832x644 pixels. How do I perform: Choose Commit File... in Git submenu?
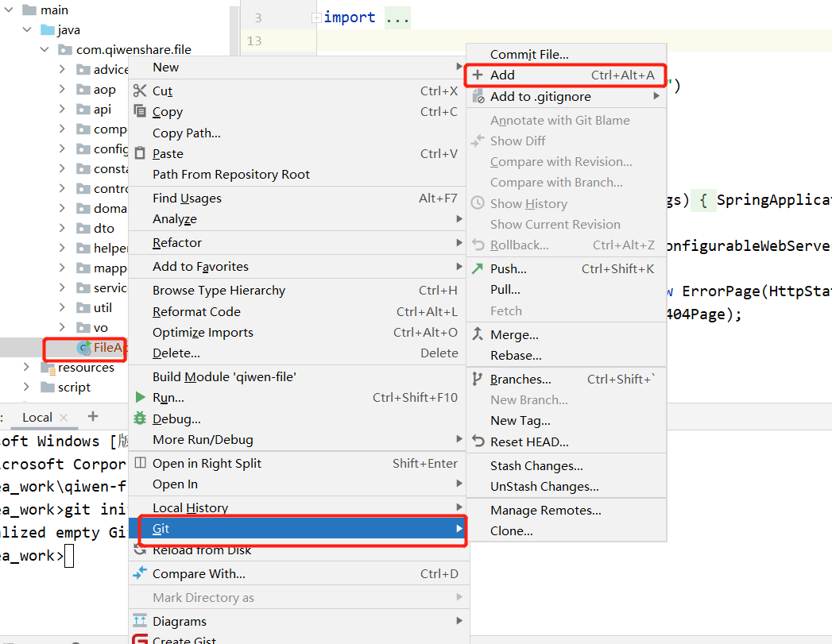click(566, 54)
